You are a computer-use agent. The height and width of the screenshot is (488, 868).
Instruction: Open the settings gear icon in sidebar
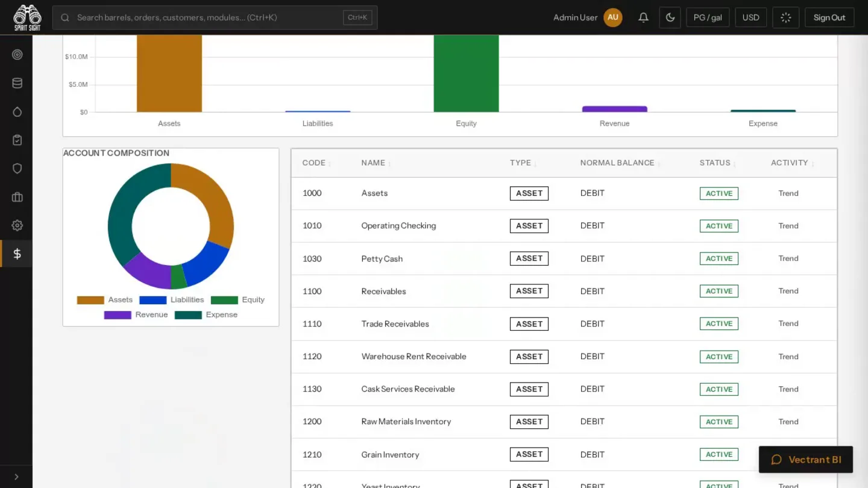(x=17, y=225)
